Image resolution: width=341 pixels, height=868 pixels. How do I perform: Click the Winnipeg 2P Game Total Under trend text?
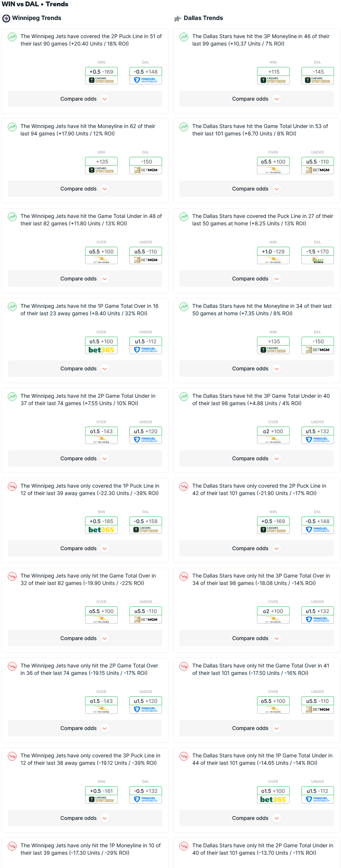[x=88, y=400]
